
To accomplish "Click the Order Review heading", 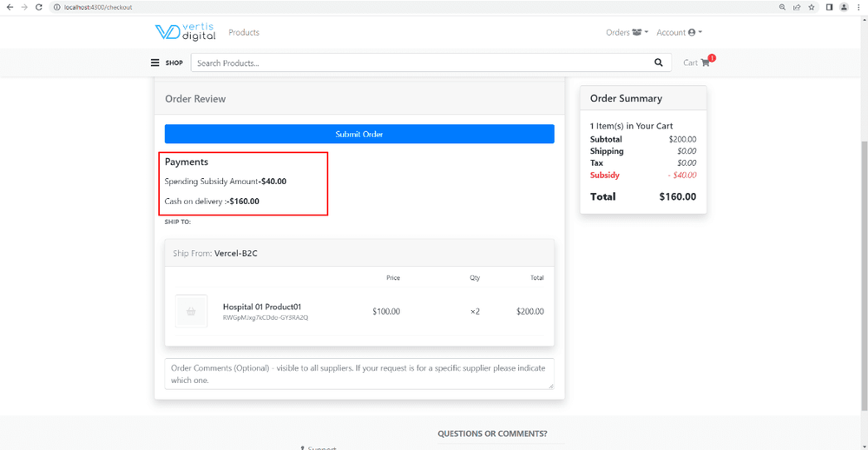I will click(x=195, y=99).
